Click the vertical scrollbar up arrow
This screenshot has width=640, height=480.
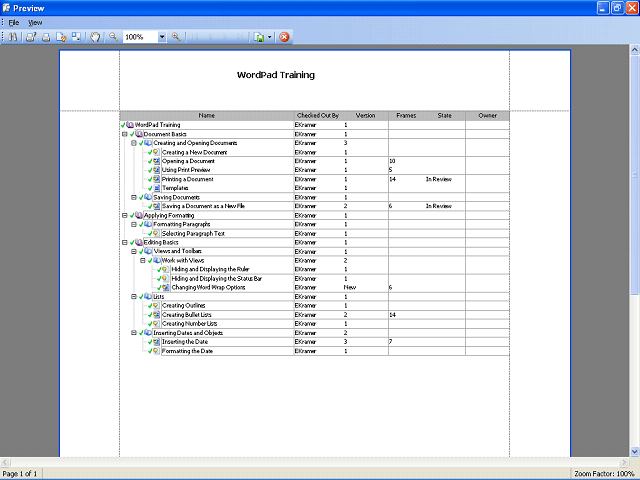[635, 50]
